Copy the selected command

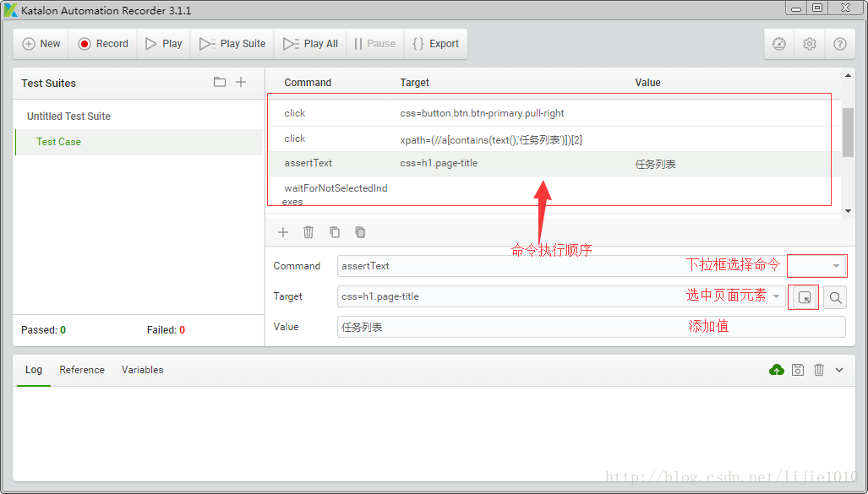tap(335, 232)
